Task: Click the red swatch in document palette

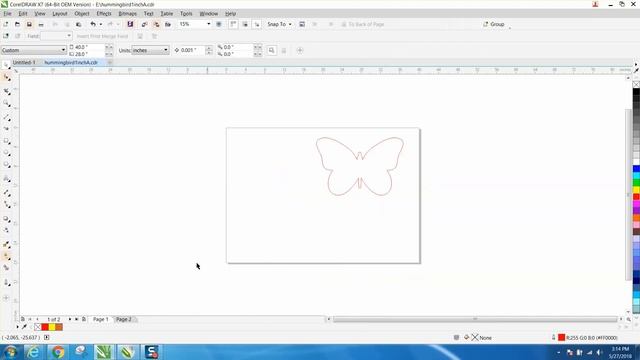Action: click(45, 327)
